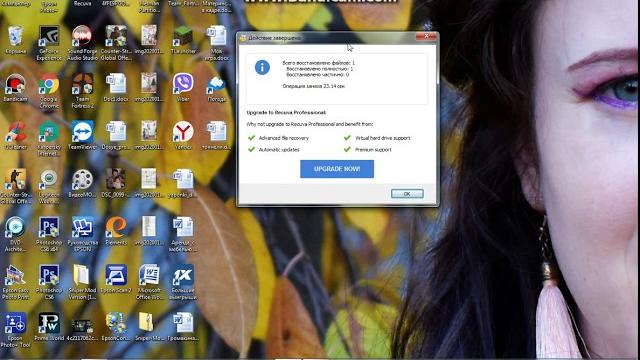Close the Recuva completion dialog

coord(426,37)
